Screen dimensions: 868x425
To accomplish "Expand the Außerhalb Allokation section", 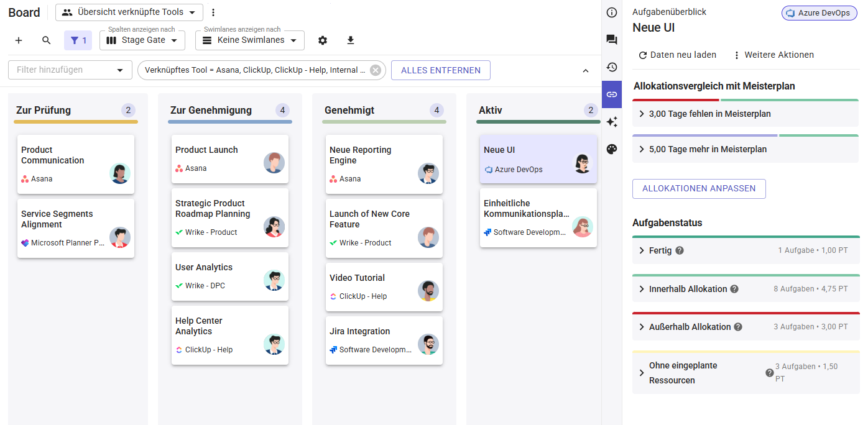I will click(746, 327).
